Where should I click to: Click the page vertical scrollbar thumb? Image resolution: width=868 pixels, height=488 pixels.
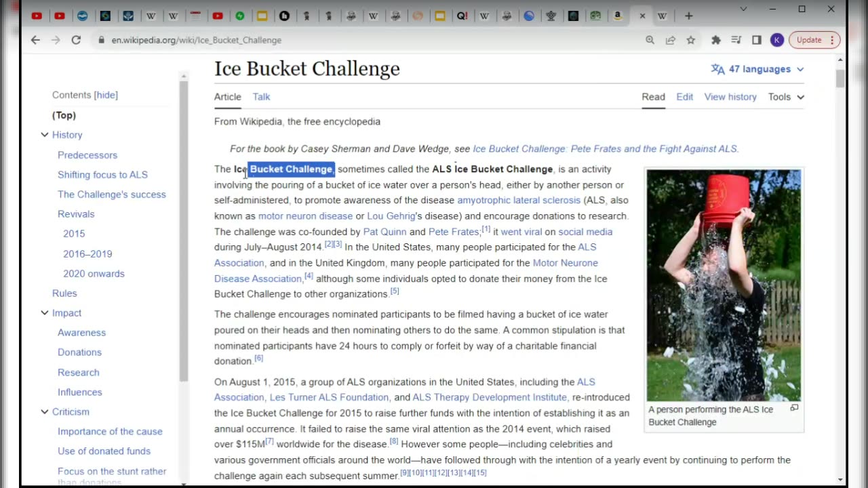click(x=840, y=77)
